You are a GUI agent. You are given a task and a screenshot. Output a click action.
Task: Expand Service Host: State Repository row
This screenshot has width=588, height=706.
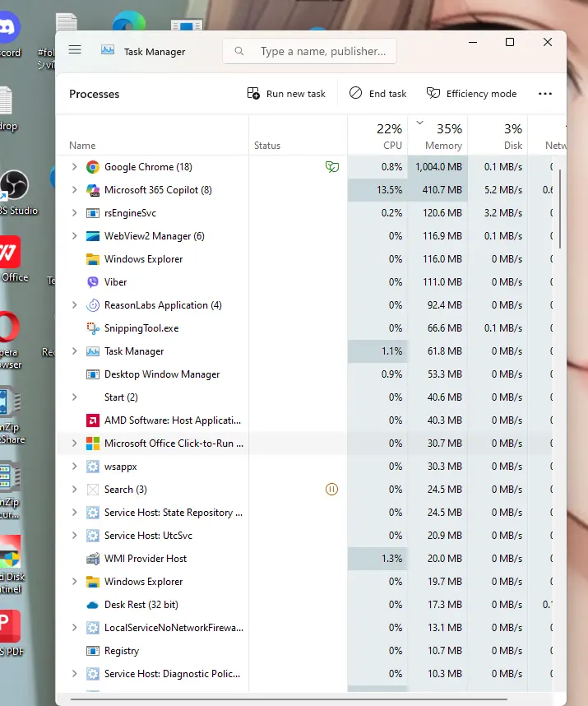coord(74,513)
